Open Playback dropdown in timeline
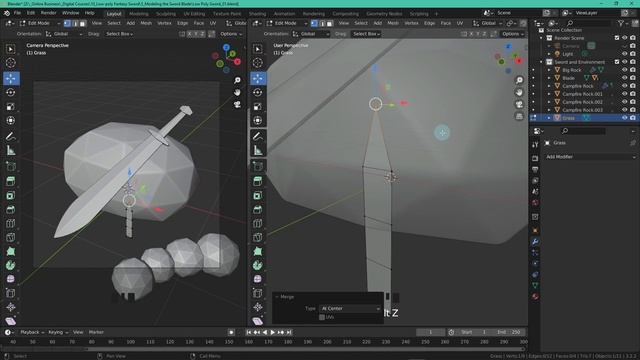Image resolution: width=640 pixels, height=360 pixels. click(32, 332)
